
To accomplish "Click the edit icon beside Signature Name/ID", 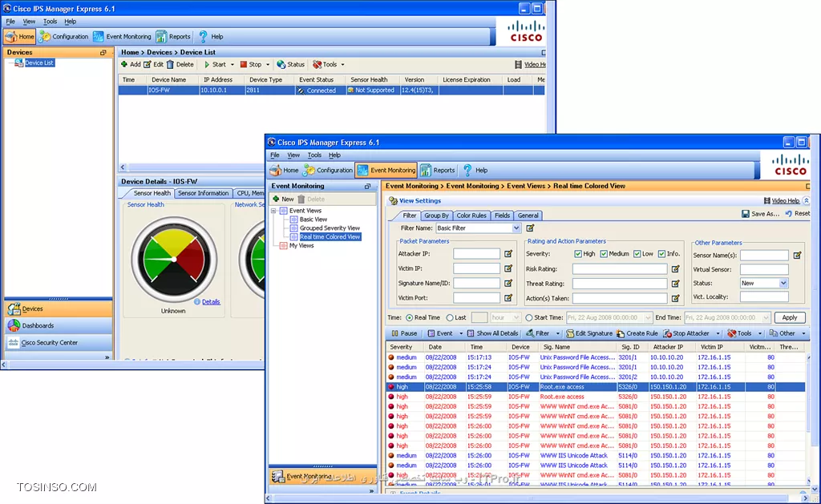I will pyautogui.click(x=508, y=283).
